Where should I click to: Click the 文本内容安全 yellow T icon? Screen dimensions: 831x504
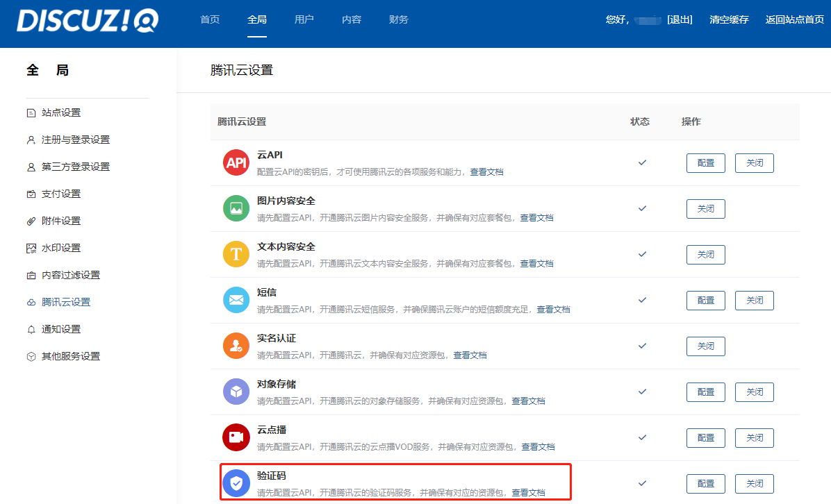click(x=236, y=254)
